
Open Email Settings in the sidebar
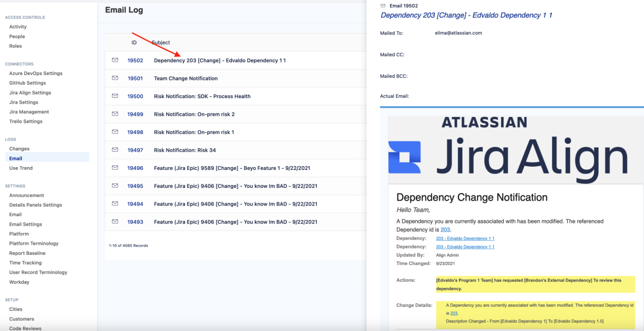point(26,224)
